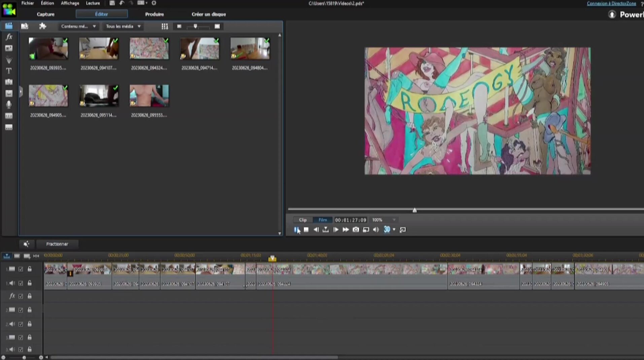Click the yellow playhead marker on the timeline ruler
Screen dimensions: 644x360
(272, 258)
